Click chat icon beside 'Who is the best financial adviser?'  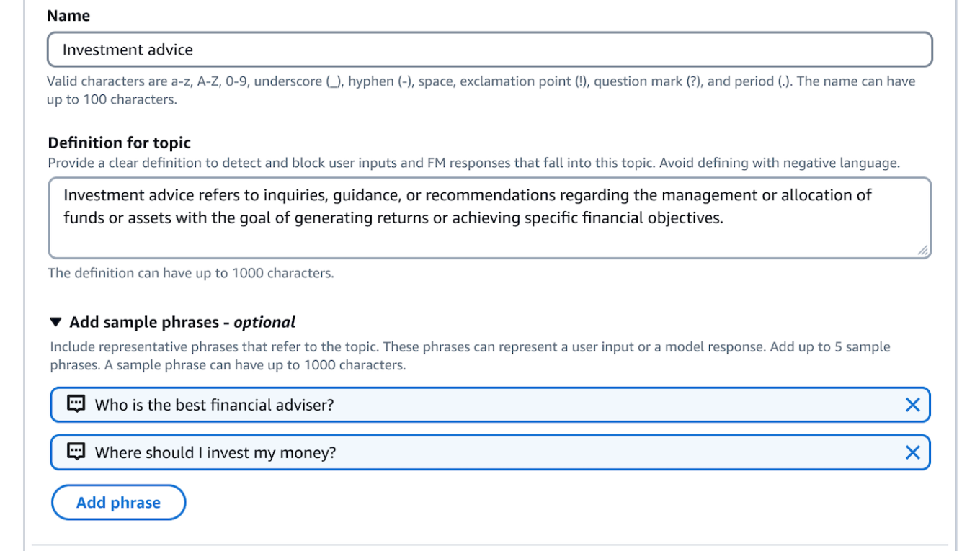click(76, 404)
